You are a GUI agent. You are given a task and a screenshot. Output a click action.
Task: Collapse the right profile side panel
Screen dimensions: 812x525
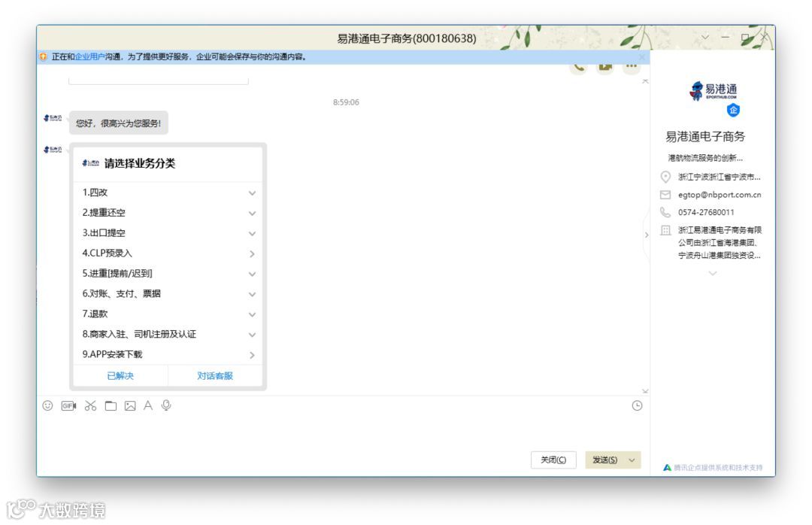(647, 235)
